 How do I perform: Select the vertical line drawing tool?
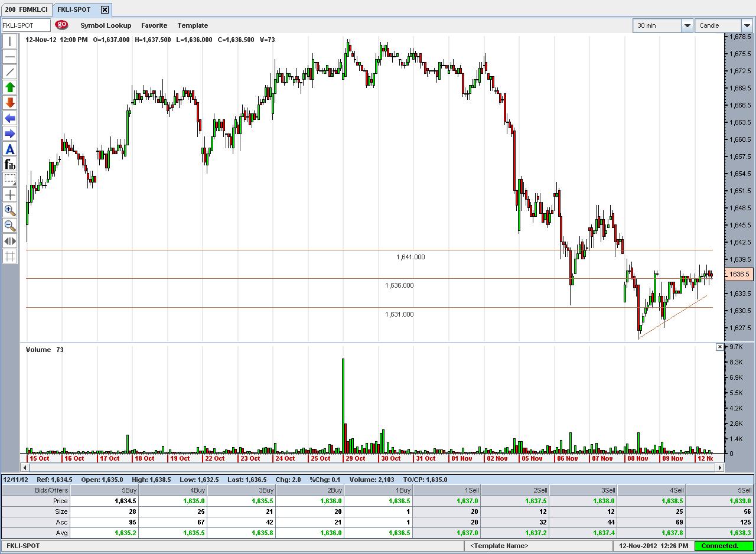point(10,41)
